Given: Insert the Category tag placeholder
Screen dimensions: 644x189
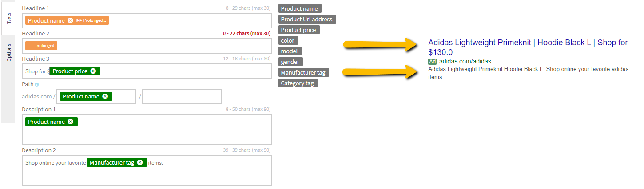Looking at the screenshot, I should [x=298, y=83].
